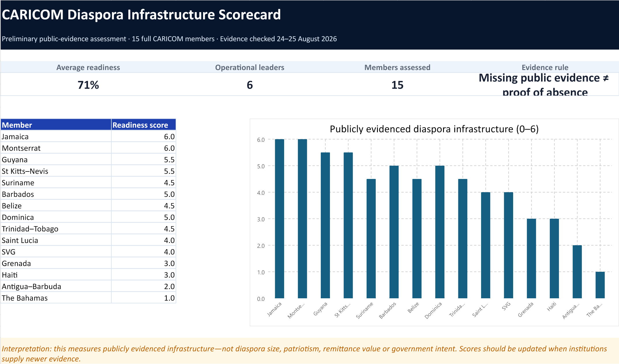This screenshot has width=619, height=364.
Task: Select the Dominica cell in the table
Action: point(56,217)
